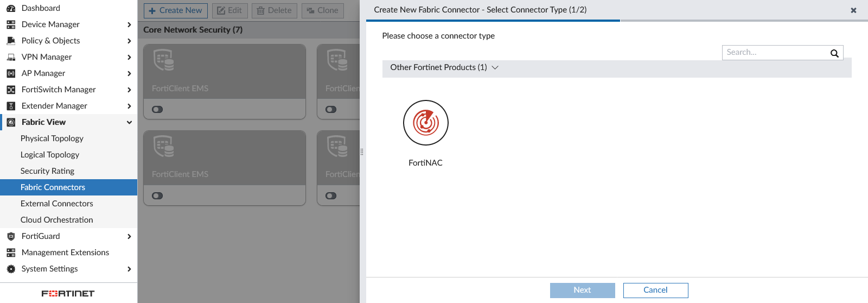Click the connector Search input field
Image resolution: width=868 pixels, height=303 pixels.
(x=774, y=53)
